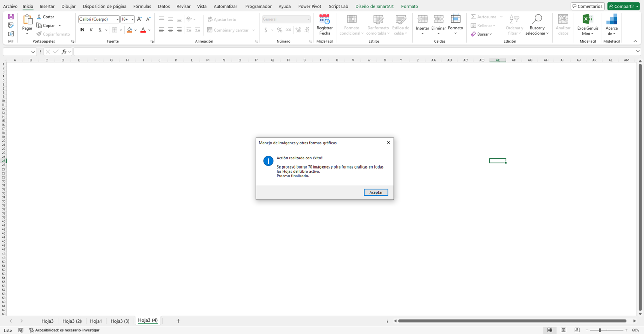Expand the Borrar dropdown
The width and height of the screenshot is (644, 334).
click(491, 34)
